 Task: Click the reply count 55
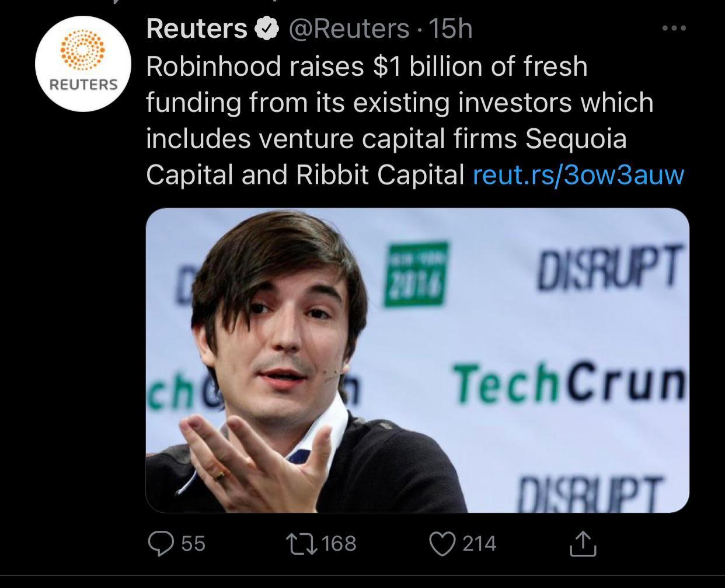tap(193, 544)
